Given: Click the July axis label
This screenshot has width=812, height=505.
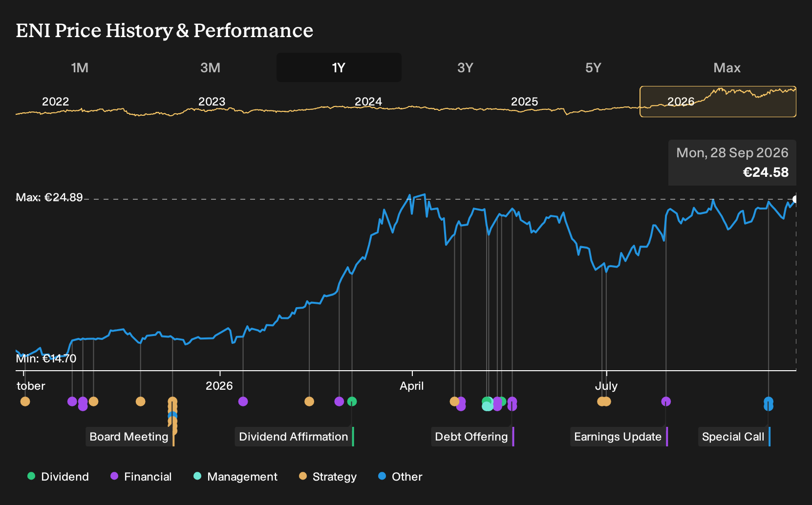Looking at the screenshot, I should 606,386.
